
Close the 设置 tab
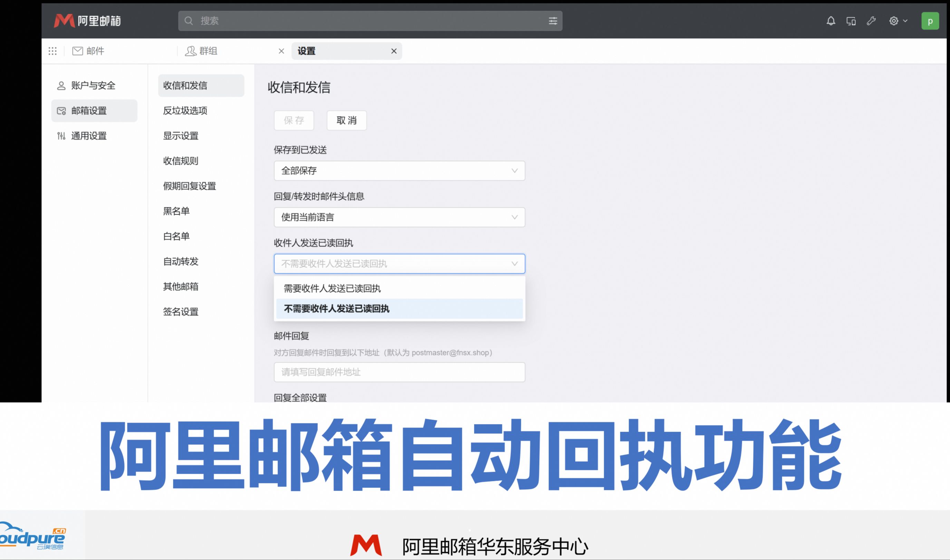click(394, 51)
